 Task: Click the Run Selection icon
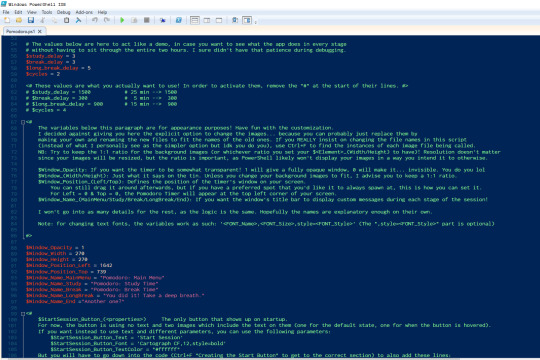click(x=134, y=20)
